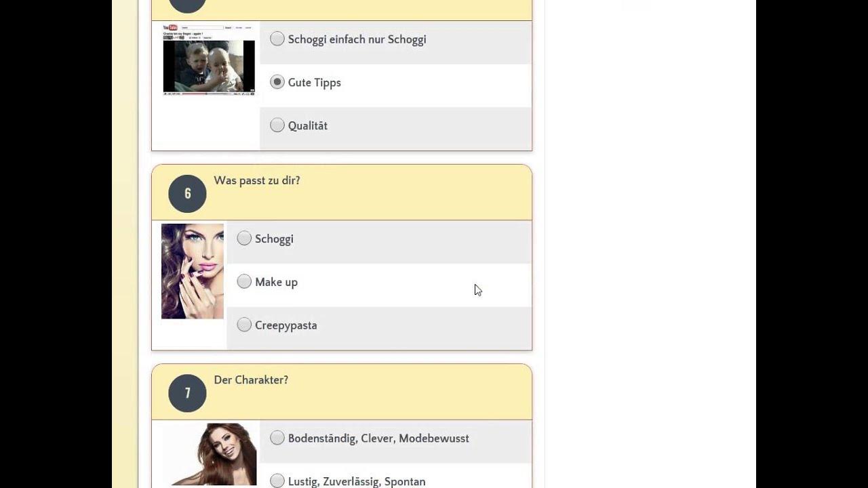
Task: Click the 'Gute Tipps' answer label text
Action: coord(315,83)
